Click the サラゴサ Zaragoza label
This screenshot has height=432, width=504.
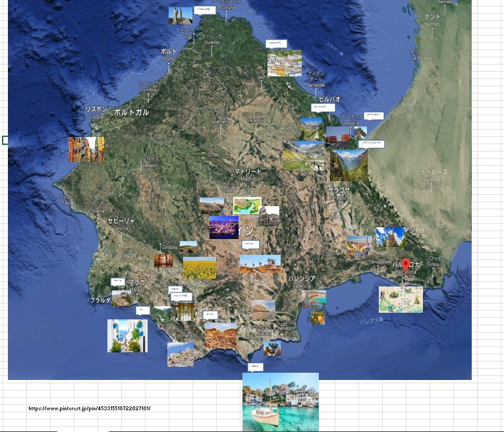pyautogui.click(x=339, y=194)
